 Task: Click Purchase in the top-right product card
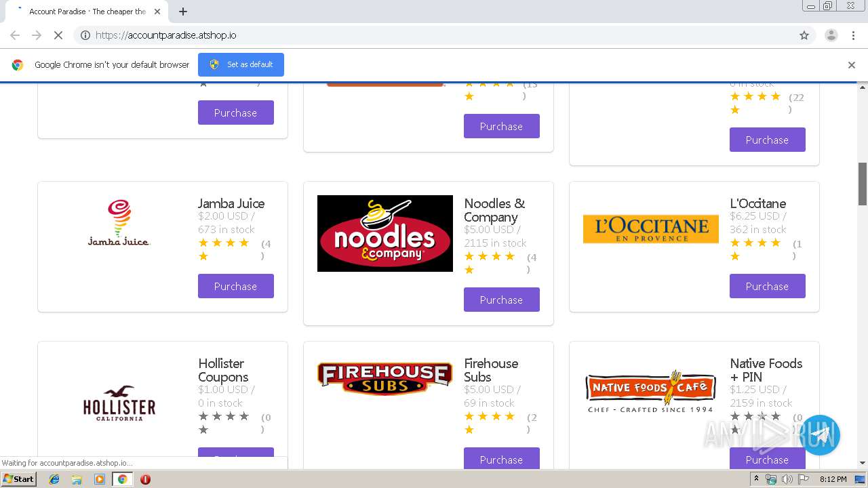point(768,140)
